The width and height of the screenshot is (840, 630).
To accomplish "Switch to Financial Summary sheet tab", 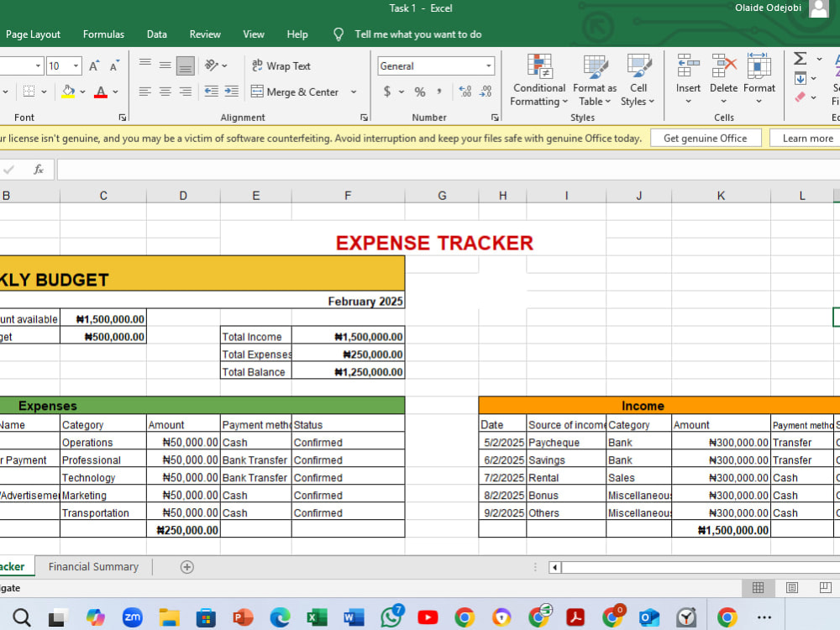I will (93, 567).
